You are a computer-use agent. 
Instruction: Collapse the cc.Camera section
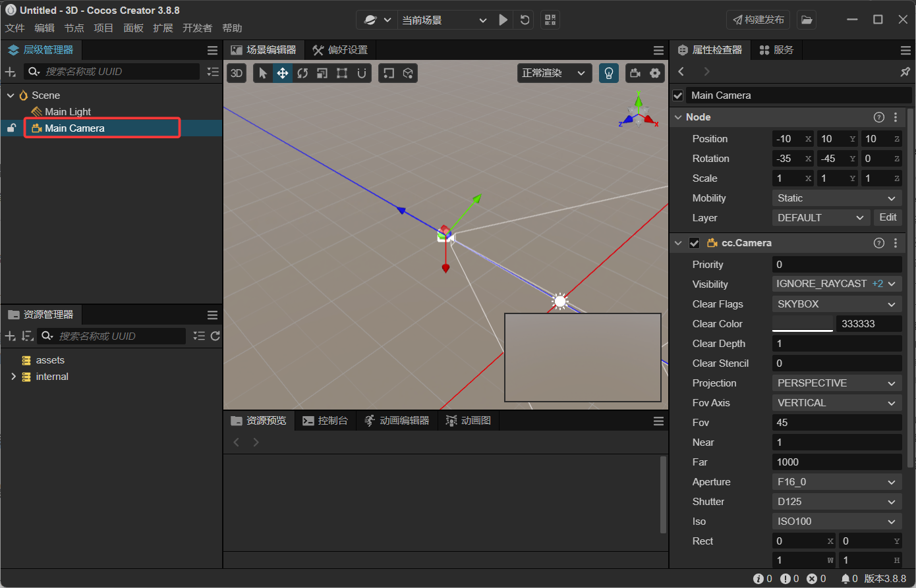tap(678, 243)
